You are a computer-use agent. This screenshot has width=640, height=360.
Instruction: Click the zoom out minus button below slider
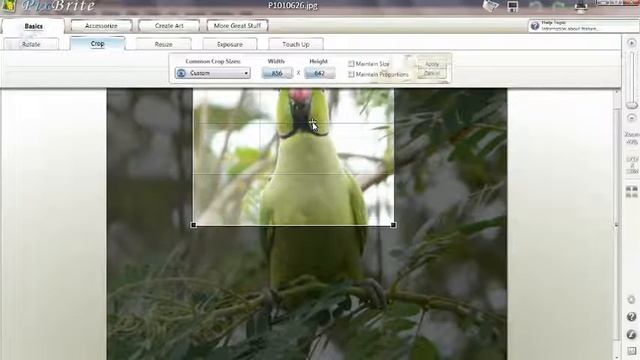tap(632, 118)
